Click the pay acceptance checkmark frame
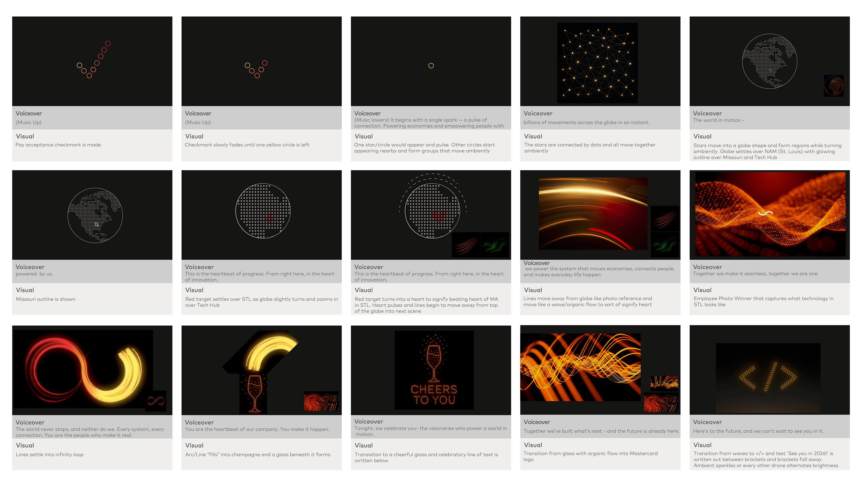868x488 pixels. tap(92, 61)
